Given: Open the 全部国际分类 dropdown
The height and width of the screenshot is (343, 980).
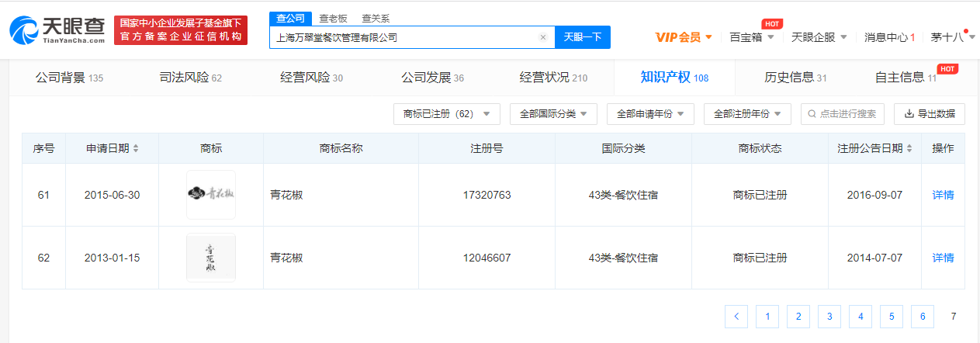Looking at the screenshot, I should (x=553, y=114).
